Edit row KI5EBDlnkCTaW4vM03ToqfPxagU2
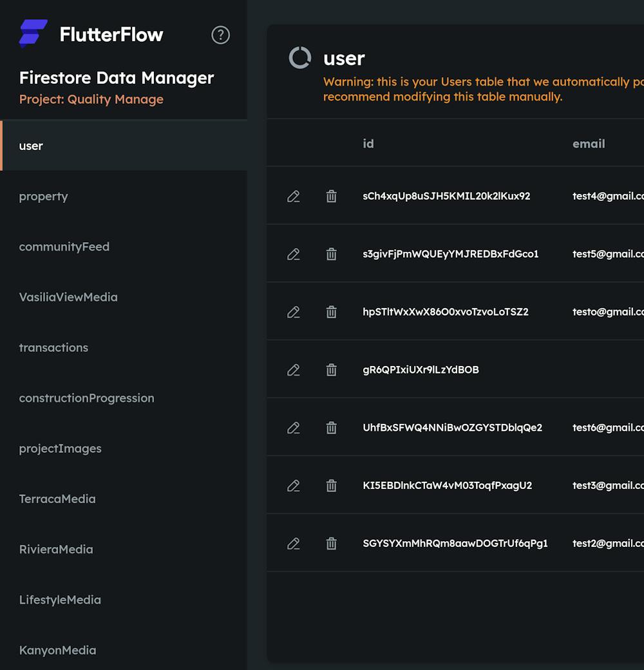The height and width of the screenshot is (670, 644). (294, 486)
